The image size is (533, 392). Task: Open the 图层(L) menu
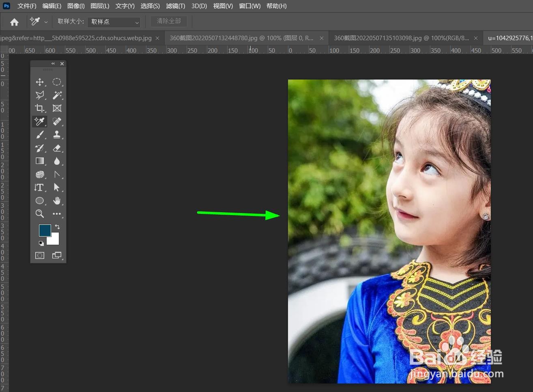tap(100, 6)
